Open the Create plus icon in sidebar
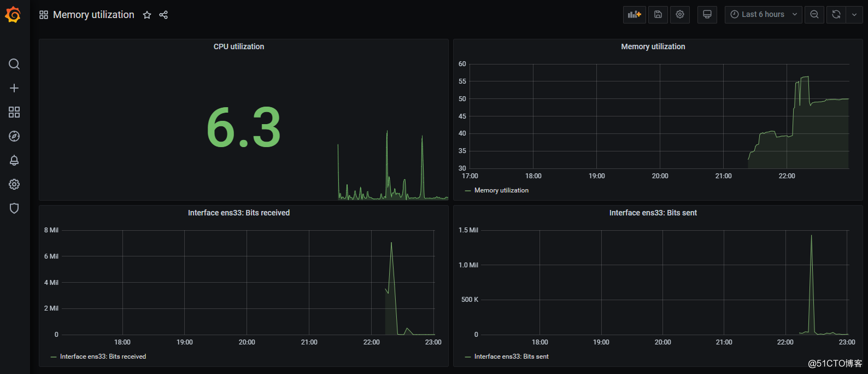The image size is (868, 374). click(14, 88)
